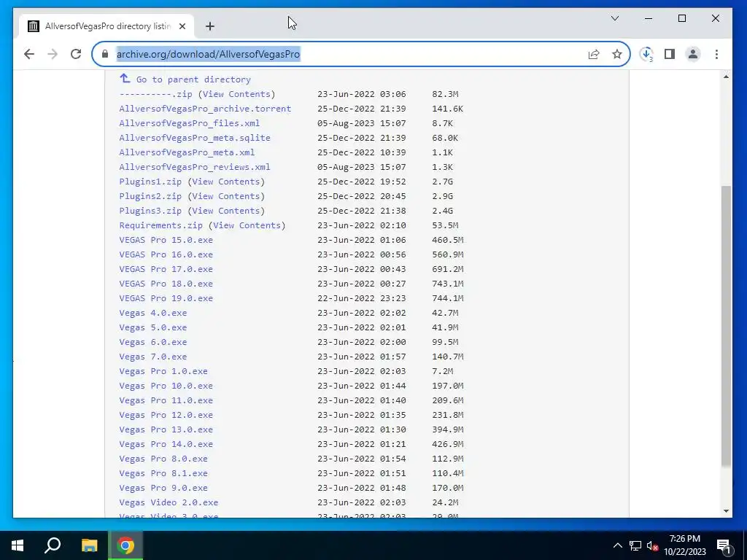Download Vegas 6.0.exe
The height and width of the screenshot is (560, 747).
(153, 342)
